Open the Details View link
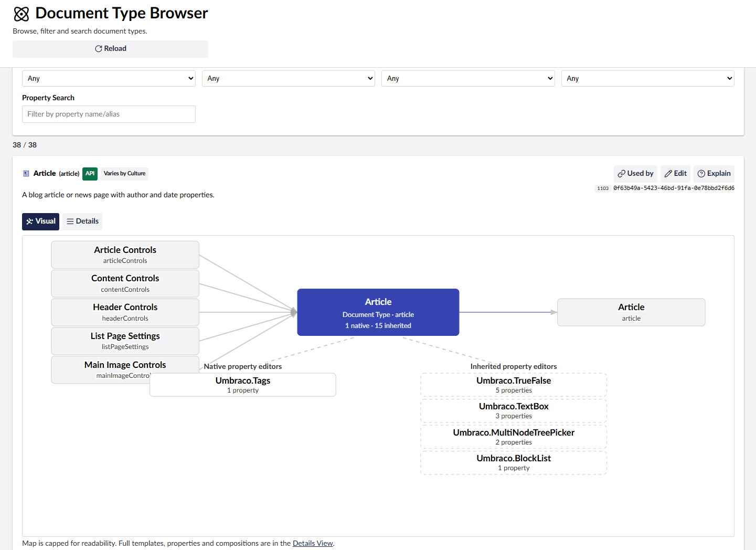Viewport: 756px width, 550px height. point(313,543)
